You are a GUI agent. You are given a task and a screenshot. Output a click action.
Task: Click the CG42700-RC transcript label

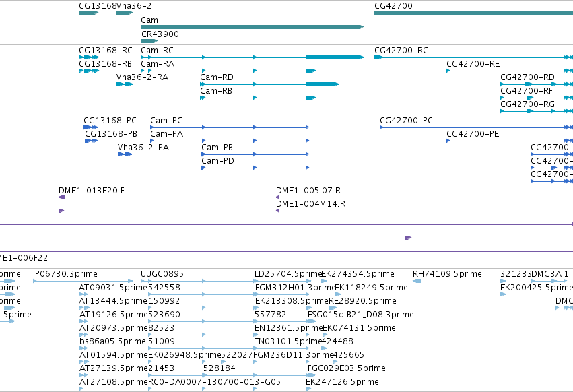click(401, 50)
